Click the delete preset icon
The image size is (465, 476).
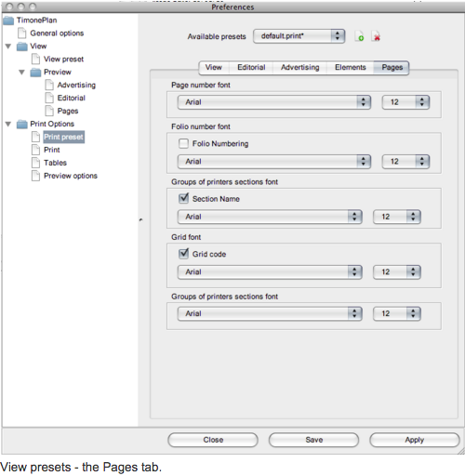point(376,36)
